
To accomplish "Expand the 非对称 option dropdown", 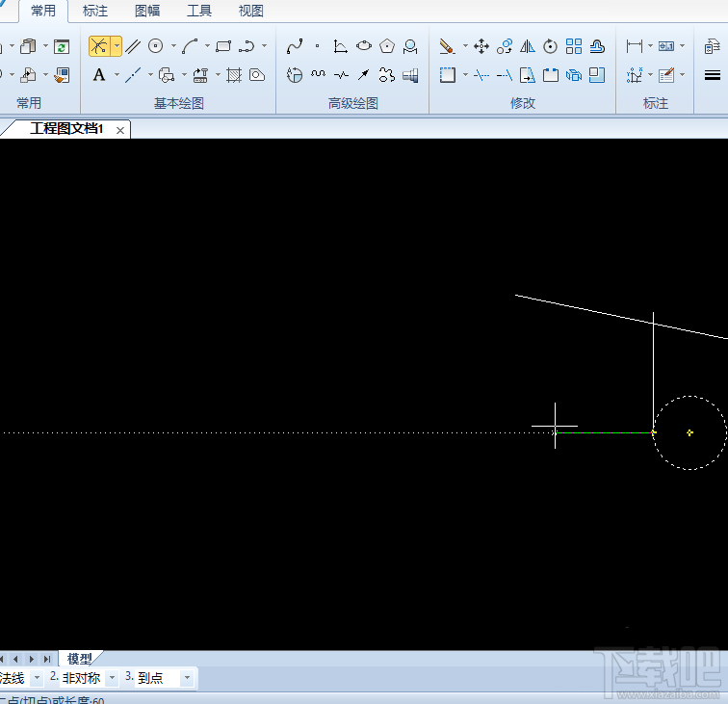I will point(111,678).
